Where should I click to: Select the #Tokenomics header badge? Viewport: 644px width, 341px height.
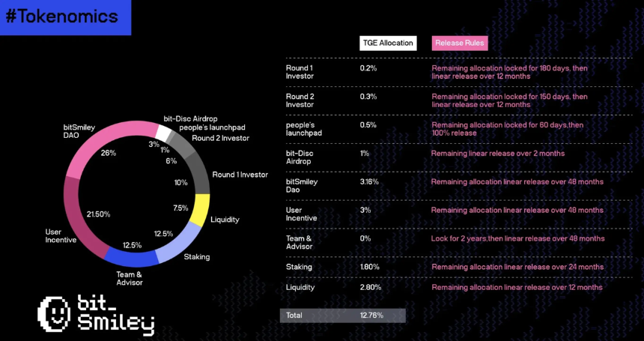click(65, 17)
